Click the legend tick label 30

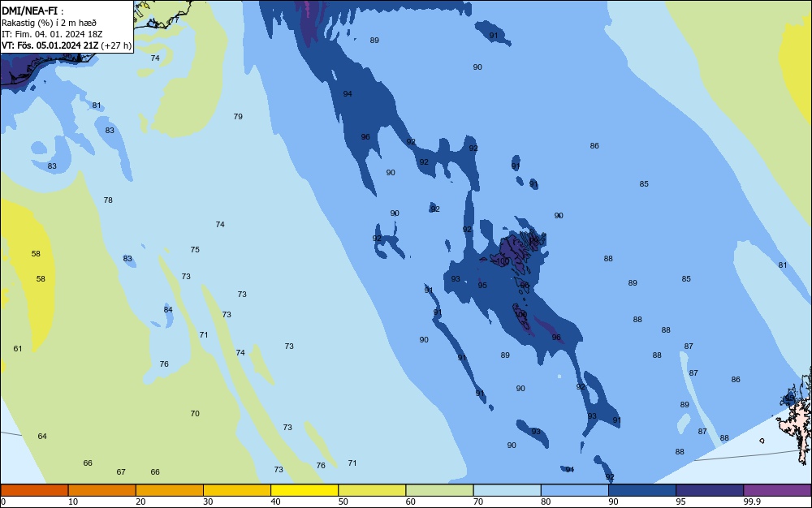click(x=208, y=502)
